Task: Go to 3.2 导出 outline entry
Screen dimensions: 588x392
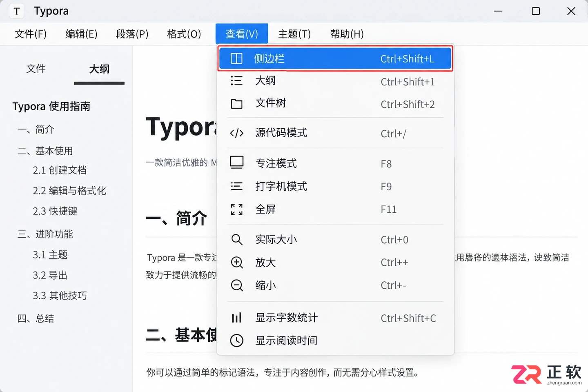Action: (50, 275)
